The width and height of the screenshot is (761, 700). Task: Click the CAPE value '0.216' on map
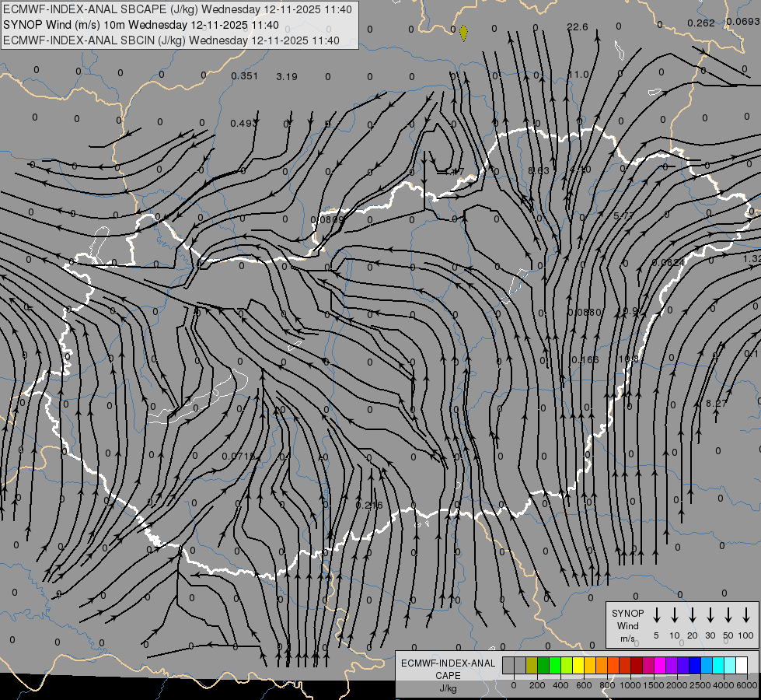coord(369,506)
